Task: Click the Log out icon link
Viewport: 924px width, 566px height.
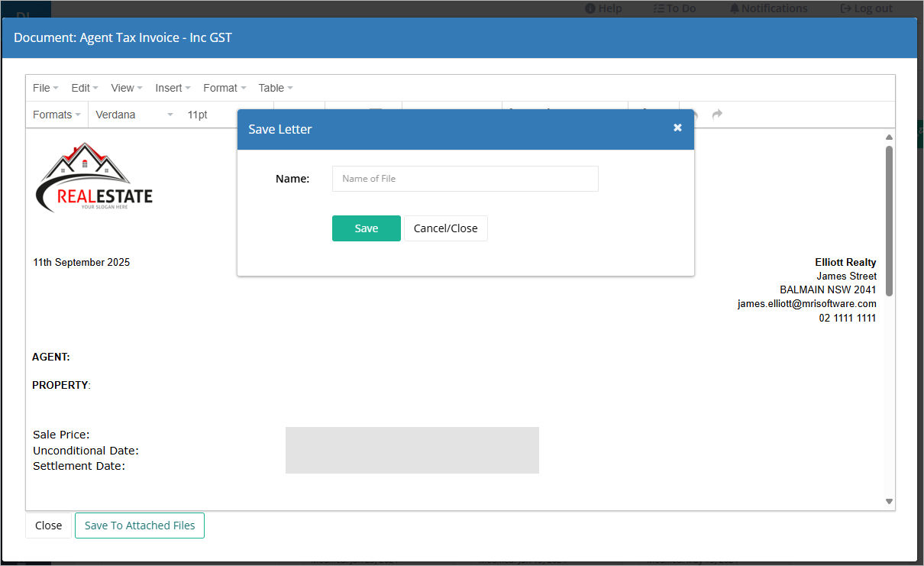Action: tap(866, 8)
